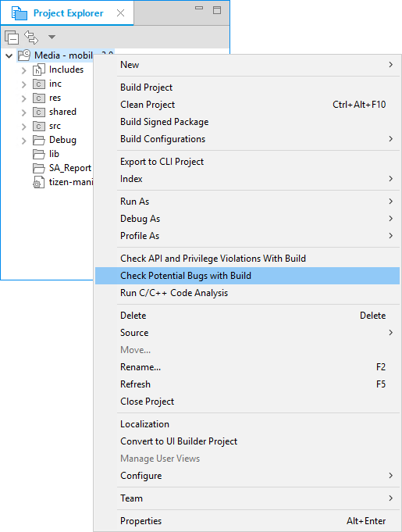
Task: Click the Collapse All toolbar icon
Action: tap(12, 37)
